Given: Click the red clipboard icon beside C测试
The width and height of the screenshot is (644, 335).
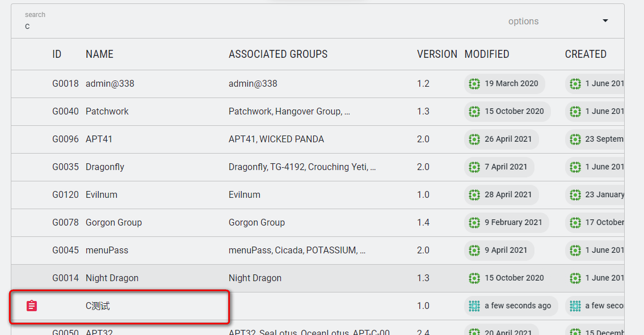Looking at the screenshot, I should (32, 306).
